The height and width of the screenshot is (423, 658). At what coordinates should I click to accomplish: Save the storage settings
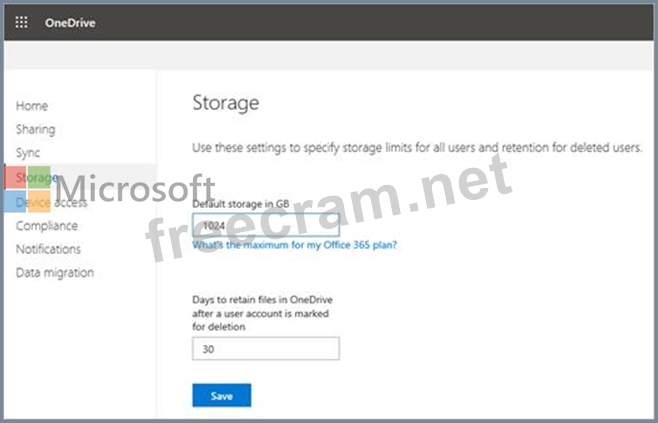(222, 395)
